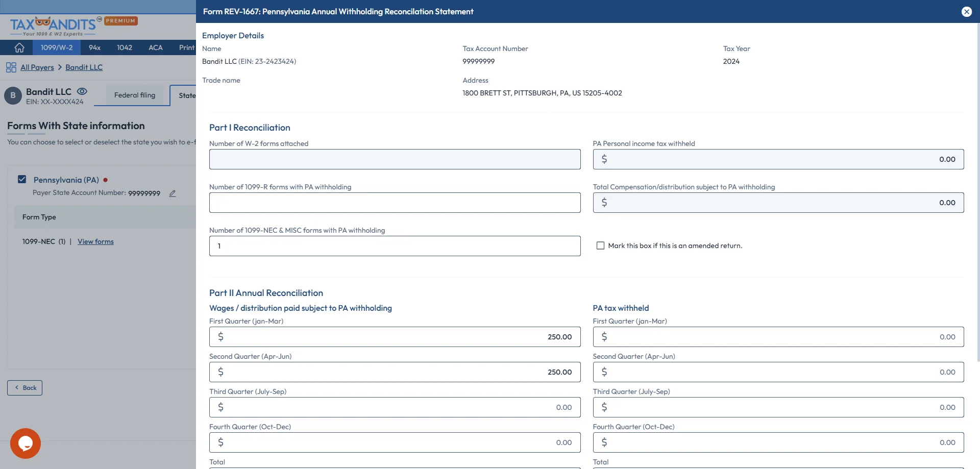Click PA Personal income tax withheld field
The height and width of the screenshot is (469, 980).
[778, 159]
